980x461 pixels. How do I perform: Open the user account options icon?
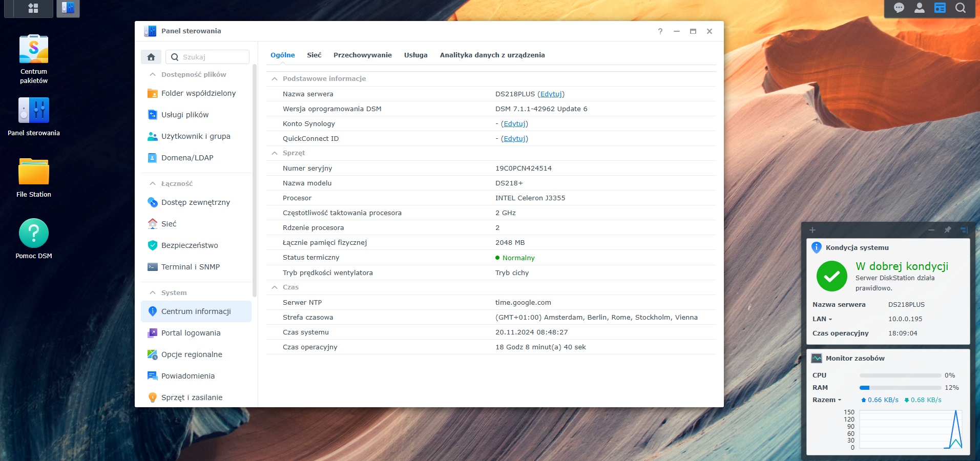920,8
